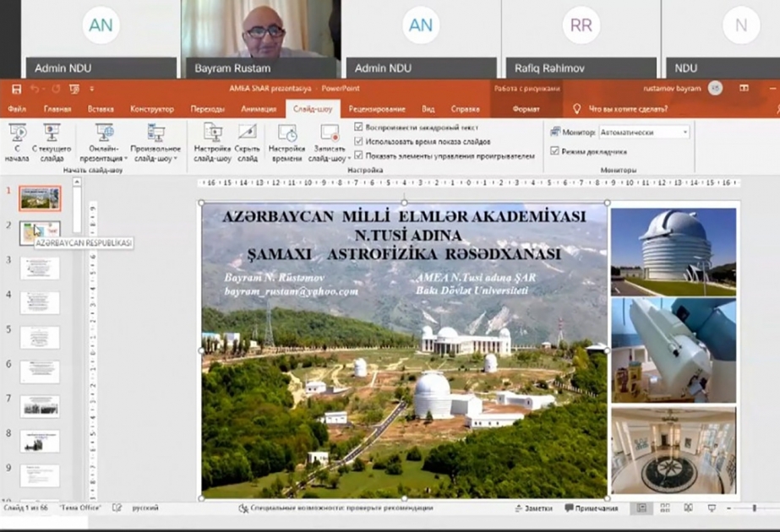The width and height of the screenshot is (780, 532).
Task: Toggle Использовать время показа слайдов checkbox
Action: pos(358,141)
